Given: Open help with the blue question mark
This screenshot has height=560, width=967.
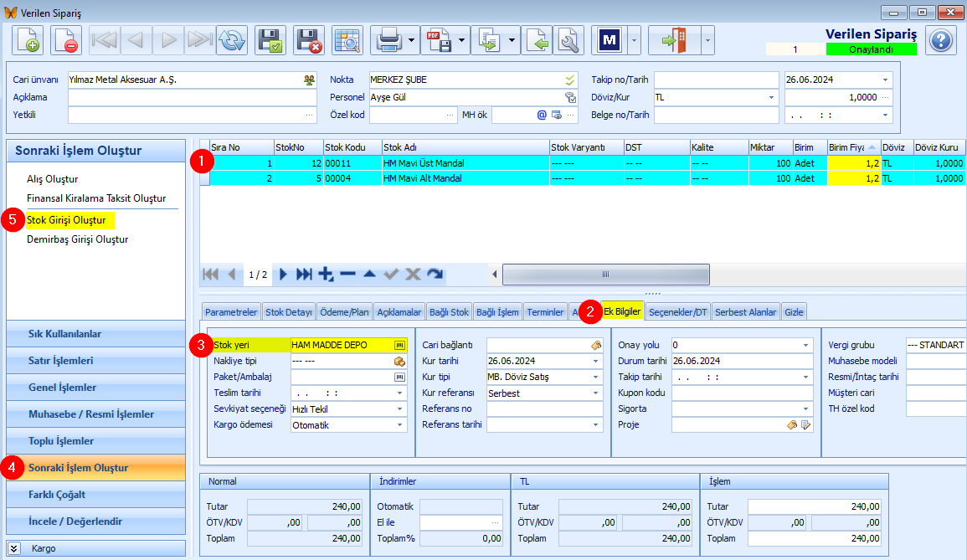Looking at the screenshot, I should (941, 41).
